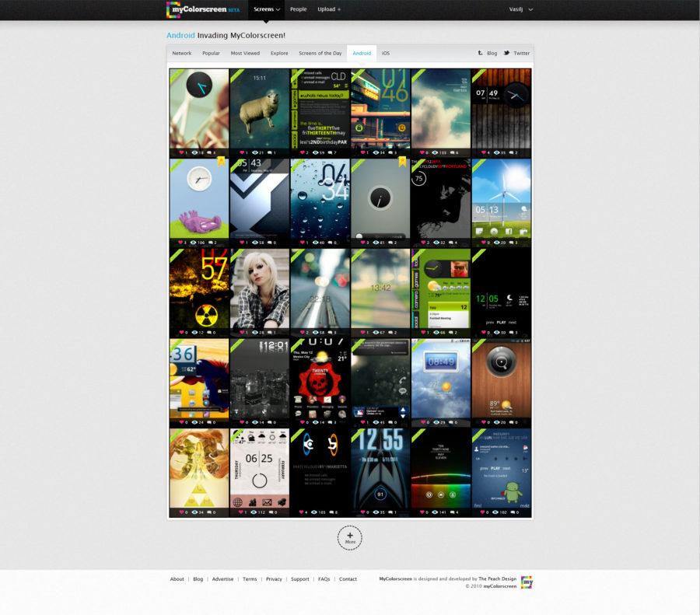Open the Upload menu

[x=329, y=9]
